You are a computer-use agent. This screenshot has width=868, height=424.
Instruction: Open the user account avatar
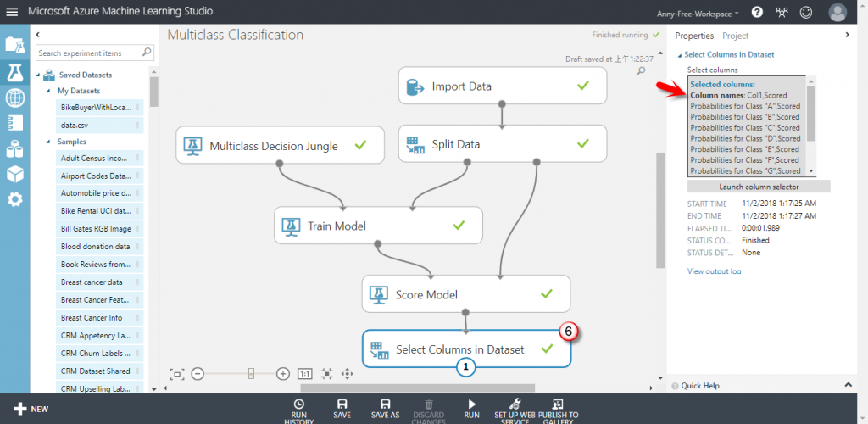837,12
